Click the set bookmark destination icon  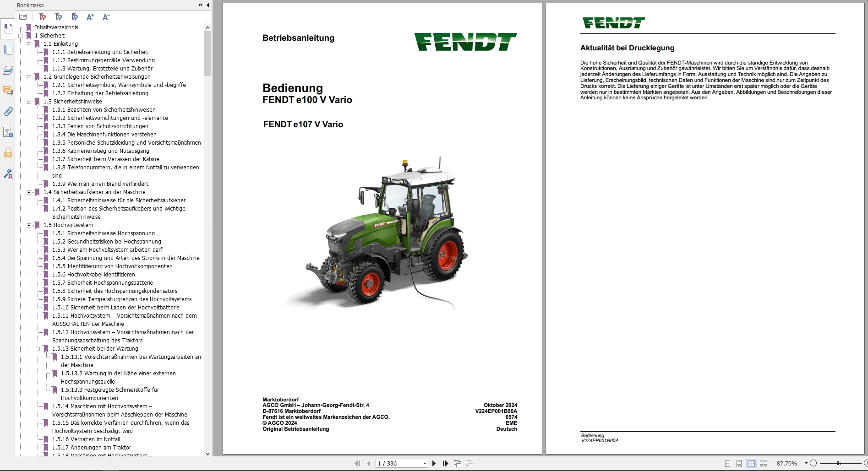(75, 17)
